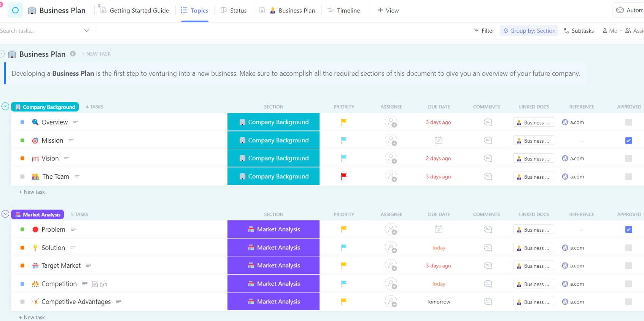Open the comment bubble for the Overview task

point(488,122)
